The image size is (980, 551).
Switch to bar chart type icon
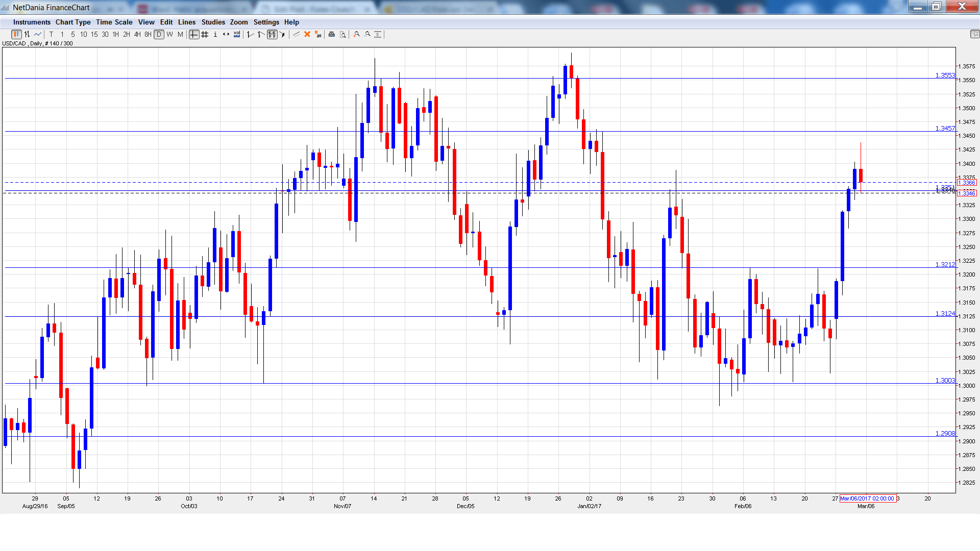pos(27,34)
